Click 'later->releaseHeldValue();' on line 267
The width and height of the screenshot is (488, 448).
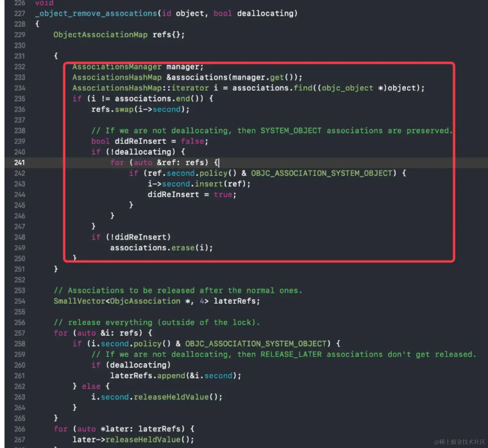click(133, 440)
